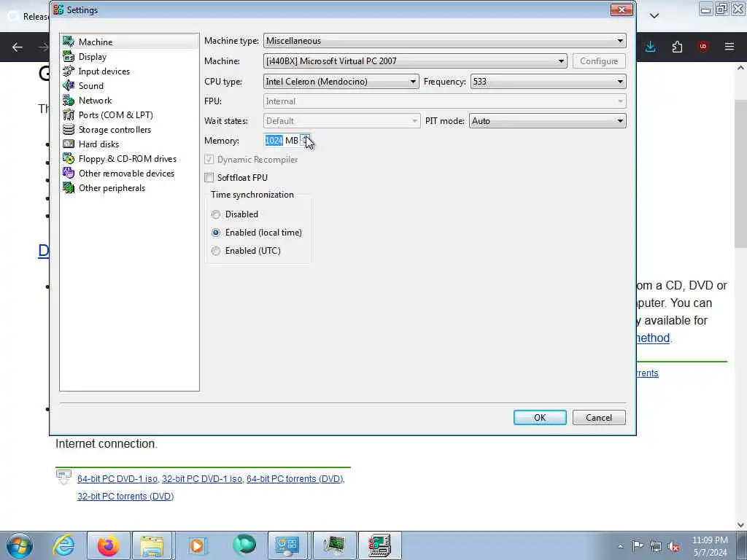Open Windows Media Player taskbar icon
The height and width of the screenshot is (560, 747).
197,545
